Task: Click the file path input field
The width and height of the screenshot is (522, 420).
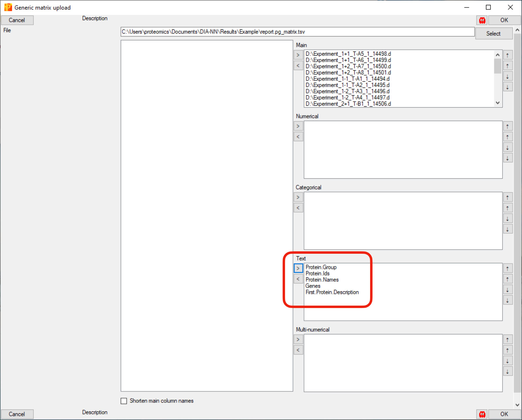Action: [297, 32]
